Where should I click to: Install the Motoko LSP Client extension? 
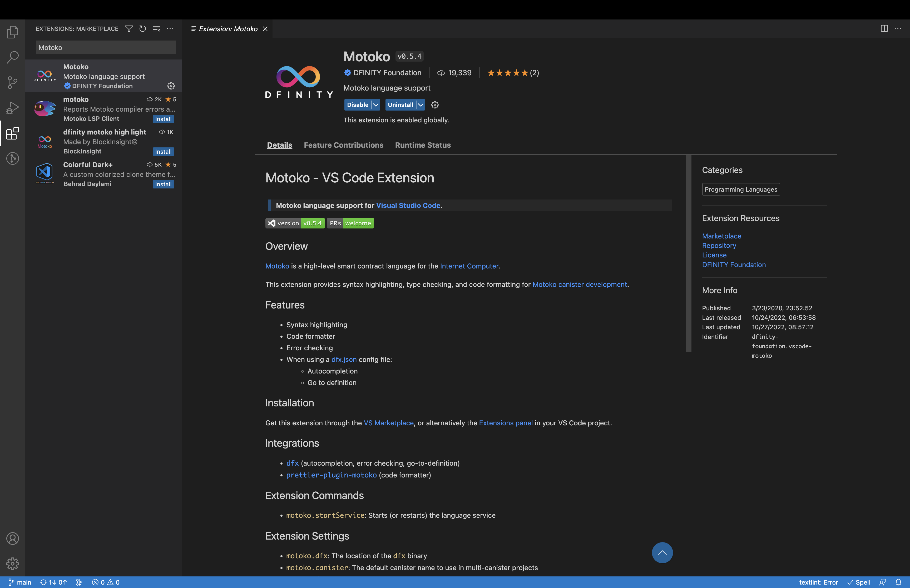163,119
